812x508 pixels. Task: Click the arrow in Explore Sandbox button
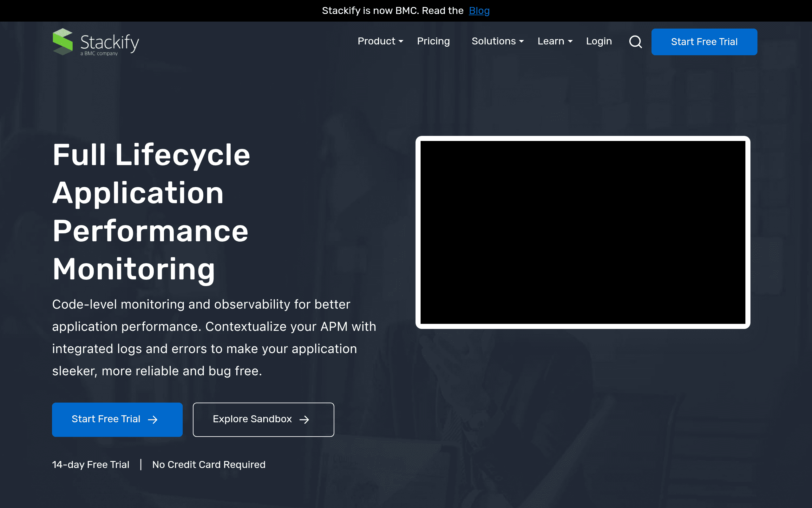304,419
